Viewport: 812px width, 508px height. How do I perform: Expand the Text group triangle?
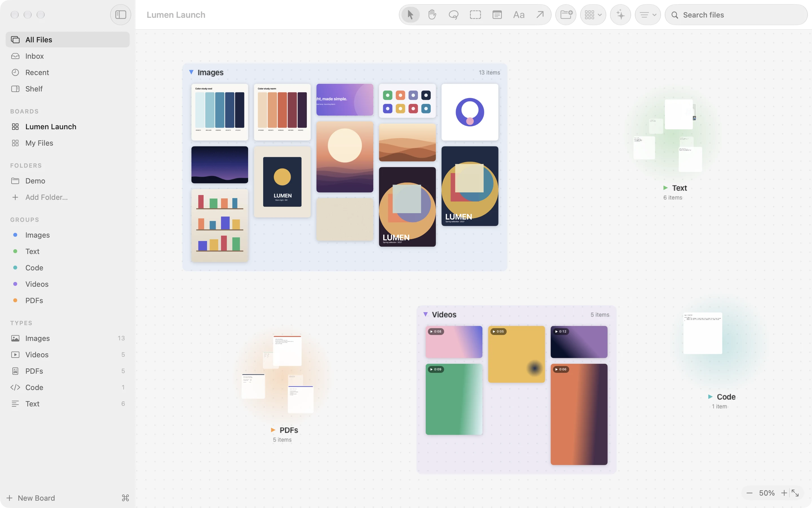[666, 188]
